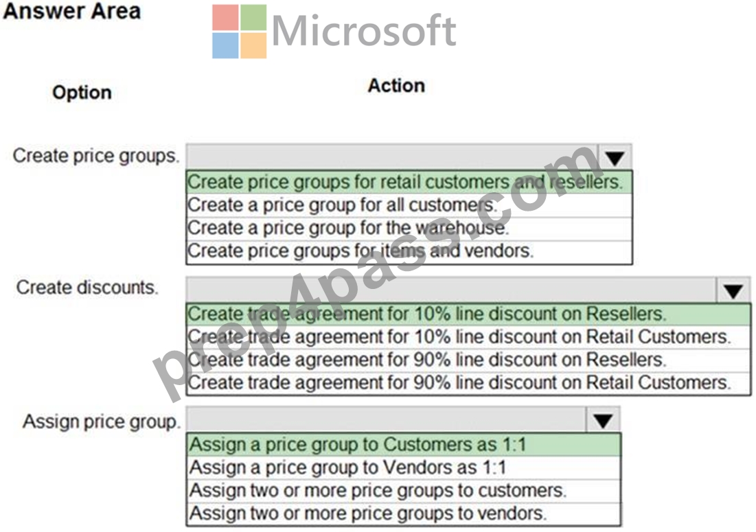756x532 pixels.
Task: Select Assign a price group to Customers 1:1
Action: click(404, 444)
